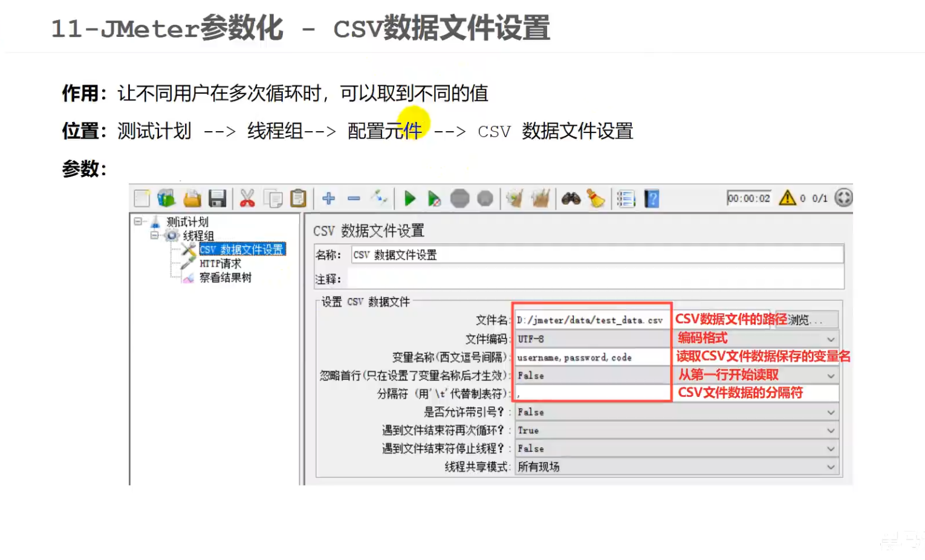925x560 pixels.
Task: Open the 忽略首行 False dropdown
Action: [677, 375]
